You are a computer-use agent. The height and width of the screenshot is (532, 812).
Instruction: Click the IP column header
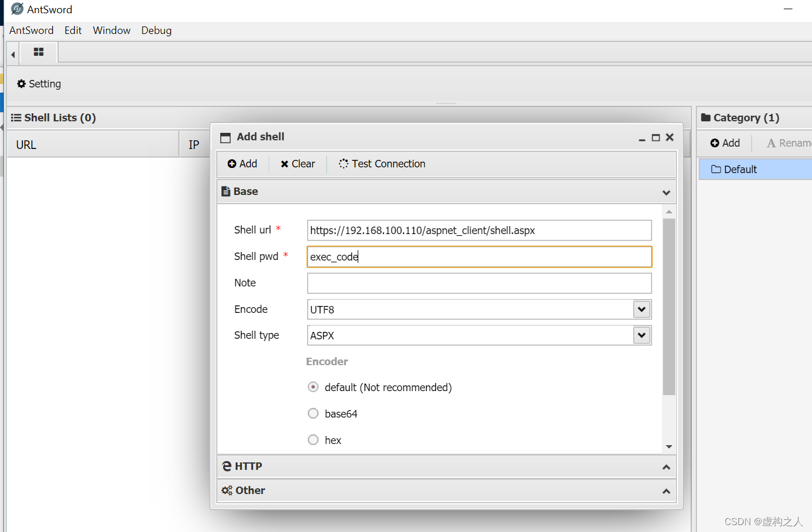click(194, 145)
